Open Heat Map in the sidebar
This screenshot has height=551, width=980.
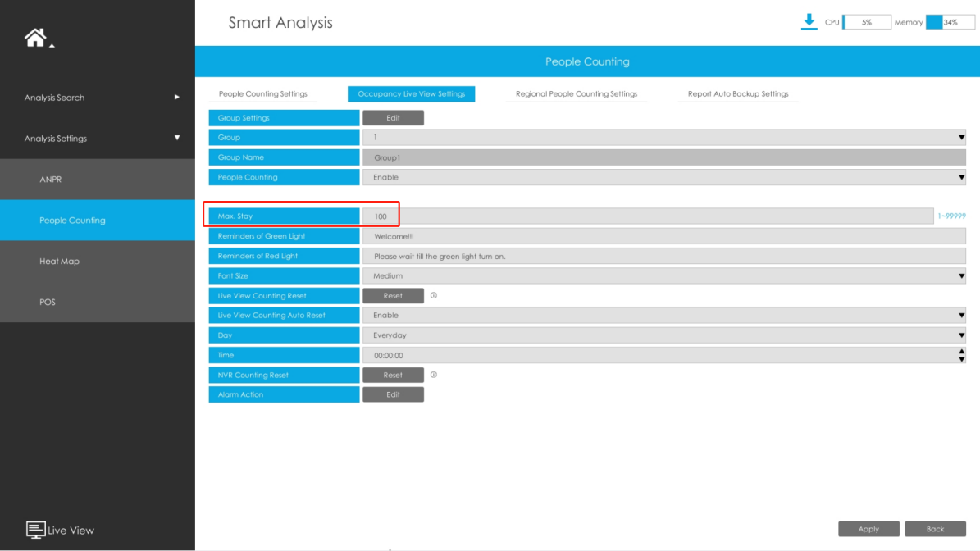point(98,261)
